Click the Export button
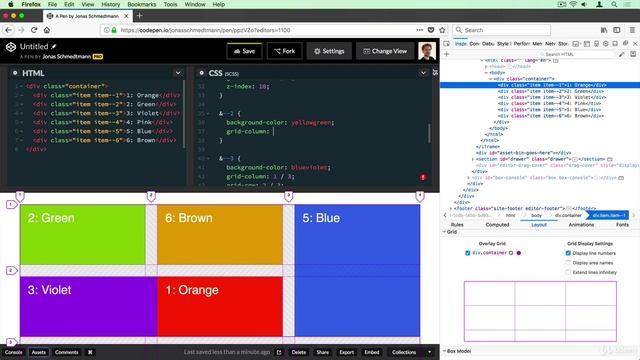 347,352
